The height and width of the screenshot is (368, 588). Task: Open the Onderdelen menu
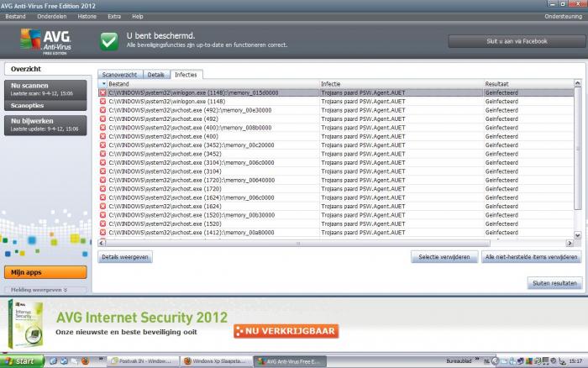point(52,17)
